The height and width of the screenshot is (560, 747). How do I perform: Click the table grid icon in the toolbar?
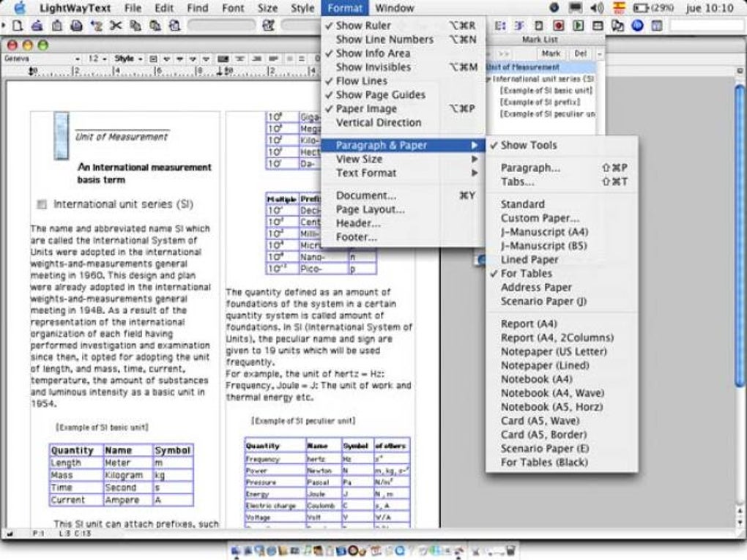click(598, 25)
